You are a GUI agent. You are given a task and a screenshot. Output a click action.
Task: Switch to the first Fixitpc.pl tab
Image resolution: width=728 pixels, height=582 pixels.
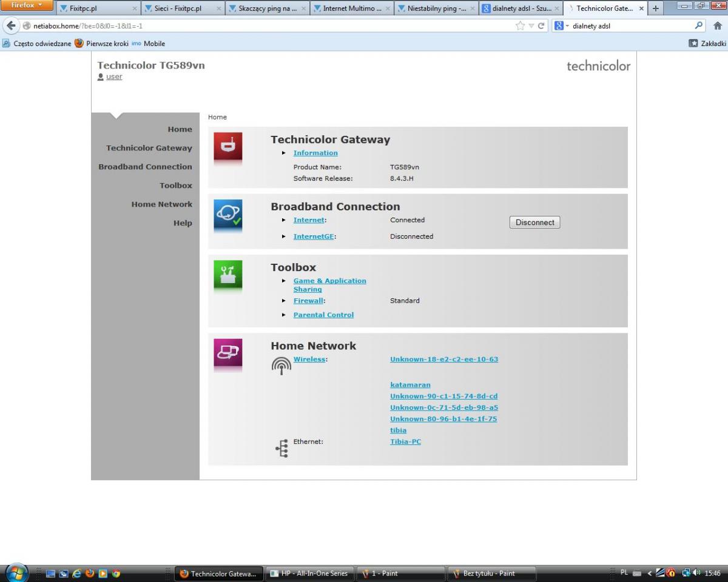pyautogui.click(x=98, y=8)
